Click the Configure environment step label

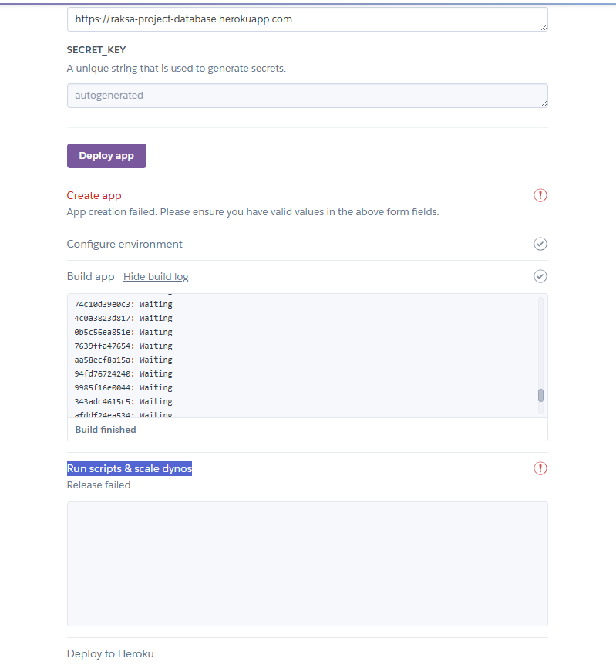[125, 244]
